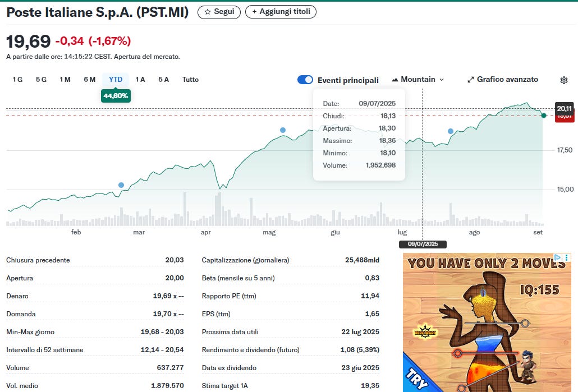The image size is (578, 392).
Task: Click the Capitalizzazione value 25,488mld
Action: pyautogui.click(x=362, y=260)
